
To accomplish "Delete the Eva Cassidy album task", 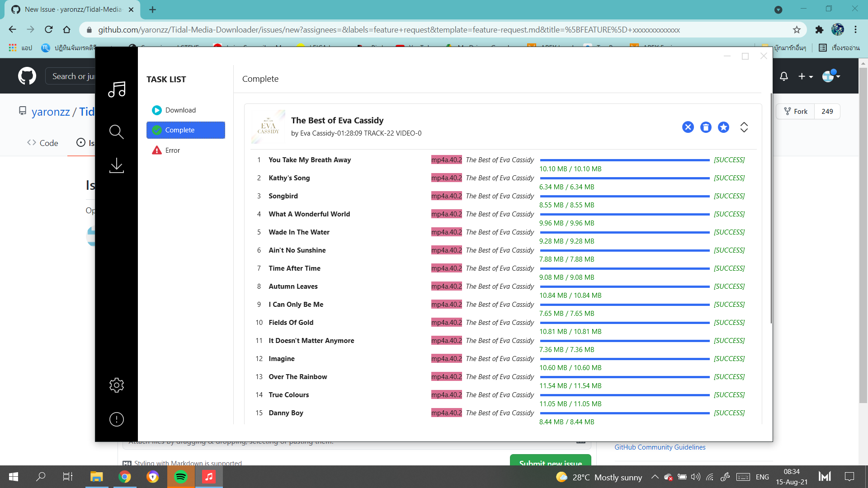I will pyautogui.click(x=705, y=127).
